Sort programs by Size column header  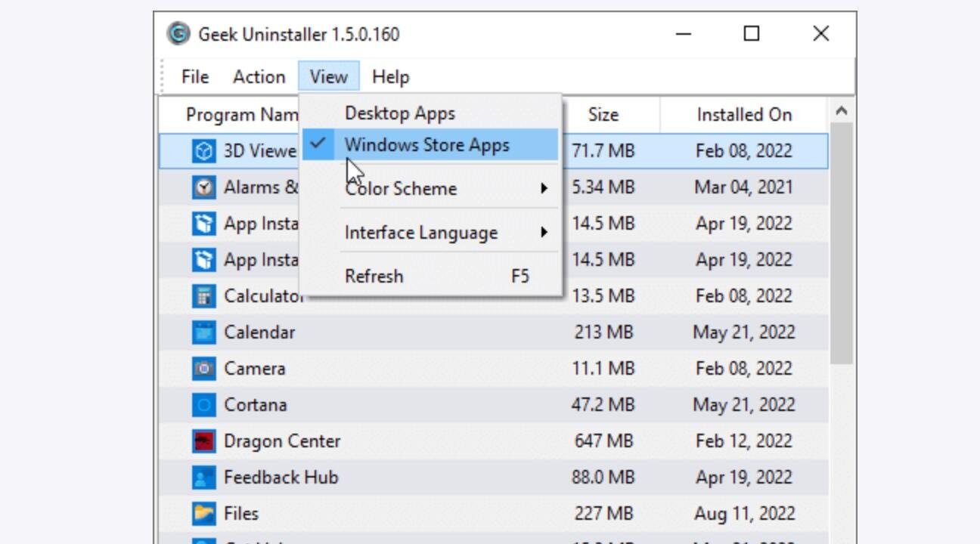pos(603,115)
